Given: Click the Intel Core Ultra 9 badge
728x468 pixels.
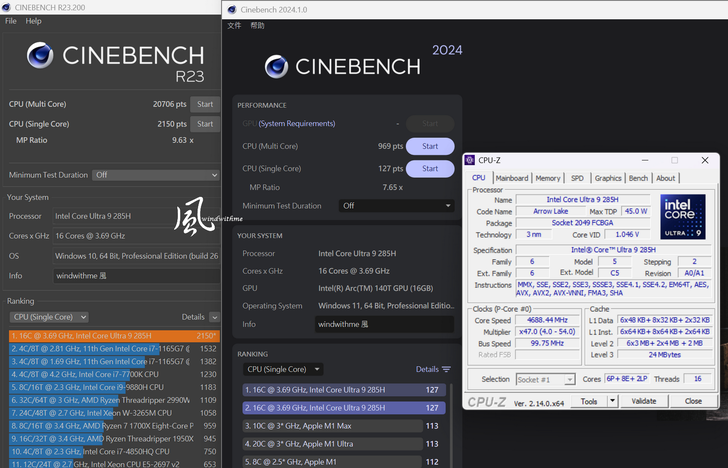Looking at the screenshot, I should coord(683,216).
